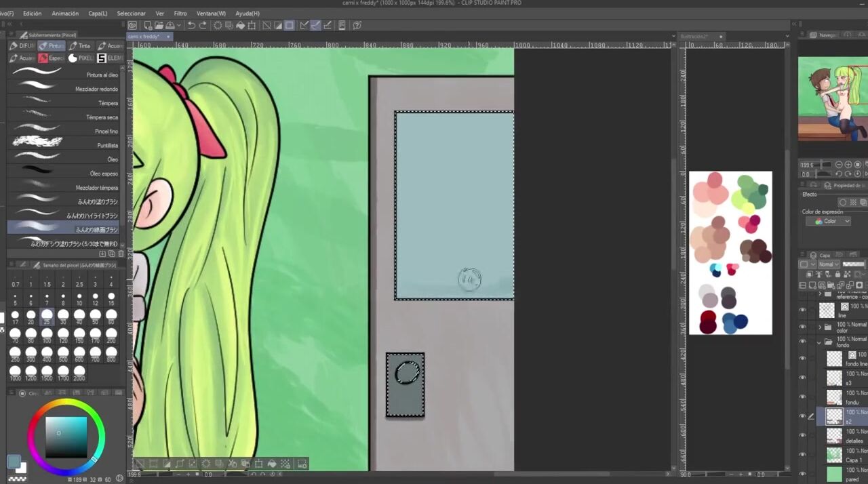This screenshot has width=868, height=484.
Task: Click the help icon in the top toolbar
Action: coord(357,26)
